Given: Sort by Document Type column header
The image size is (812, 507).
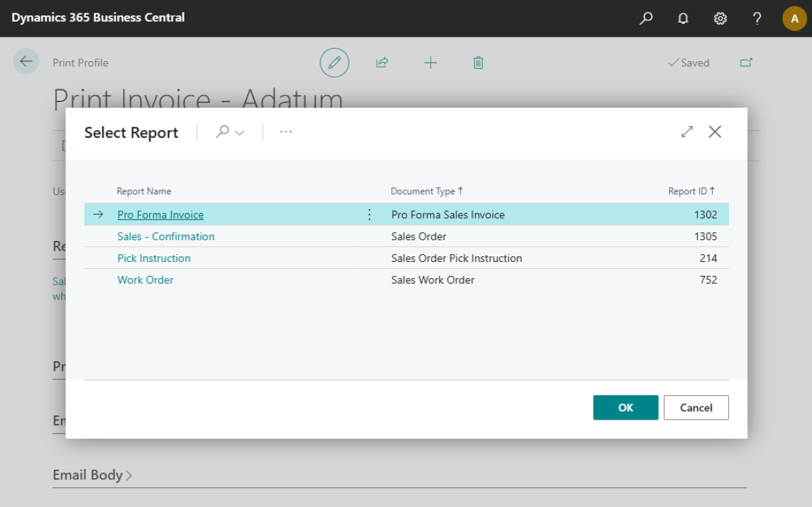Looking at the screenshot, I should 426,192.
